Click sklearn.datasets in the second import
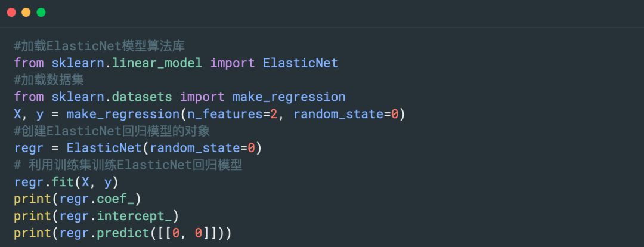The height and width of the screenshot is (247, 644). tap(112, 97)
